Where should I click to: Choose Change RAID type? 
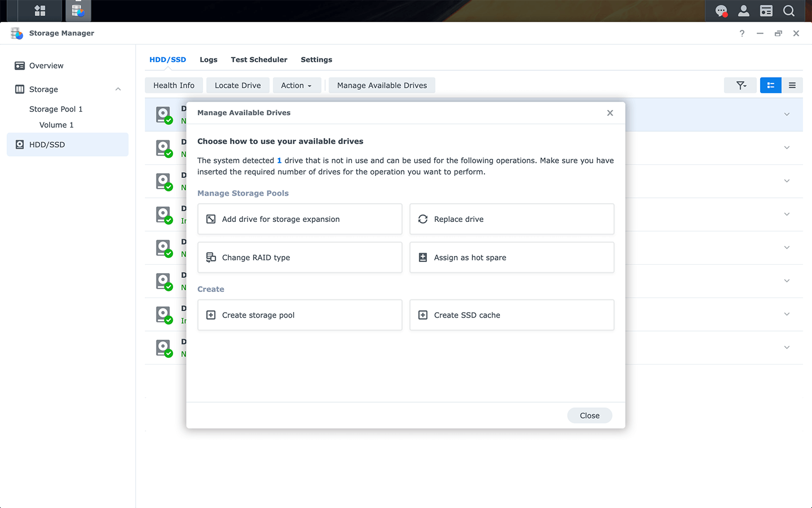pyautogui.click(x=299, y=257)
